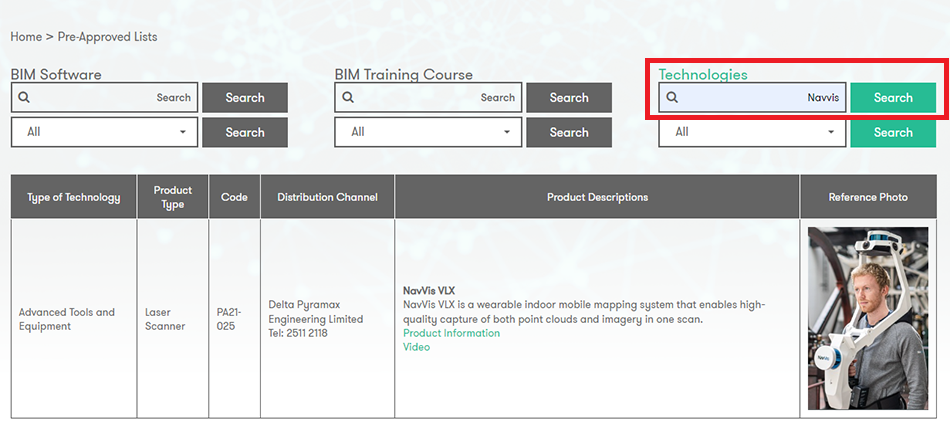The height and width of the screenshot is (444, 950).
Task: Click the NavVis VLX reference photo
Action: tap(868, 319)
